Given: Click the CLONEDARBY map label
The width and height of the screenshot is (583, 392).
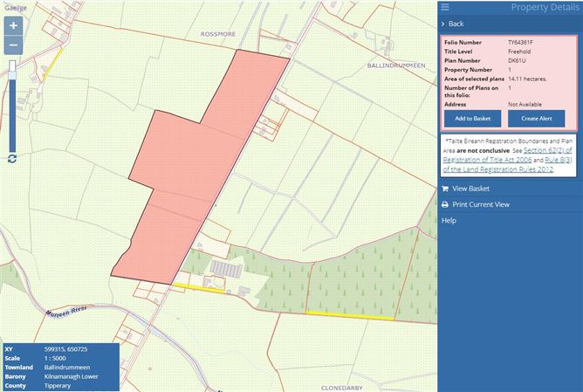Looking at the screenshot, I should 342,388.
